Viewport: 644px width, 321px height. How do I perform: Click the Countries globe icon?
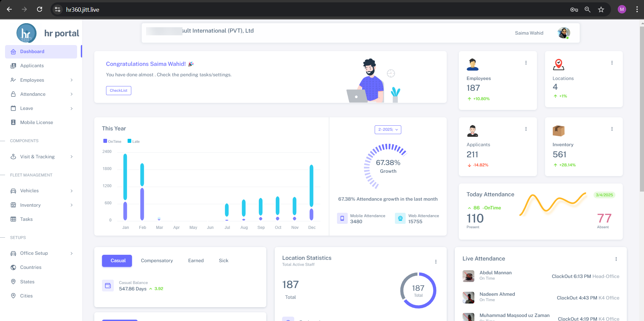pyautogui.click(x=13, y=267)
